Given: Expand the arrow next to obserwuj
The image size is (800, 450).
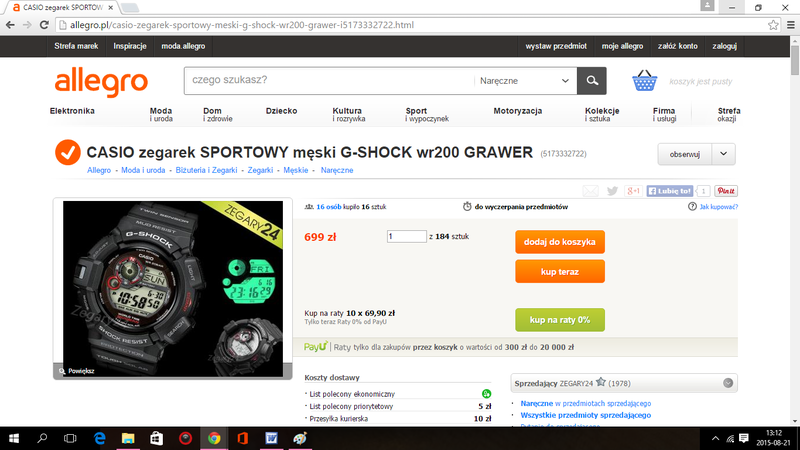Looking at the screenshot, I should pyautogui.click(x=723, y=154).
